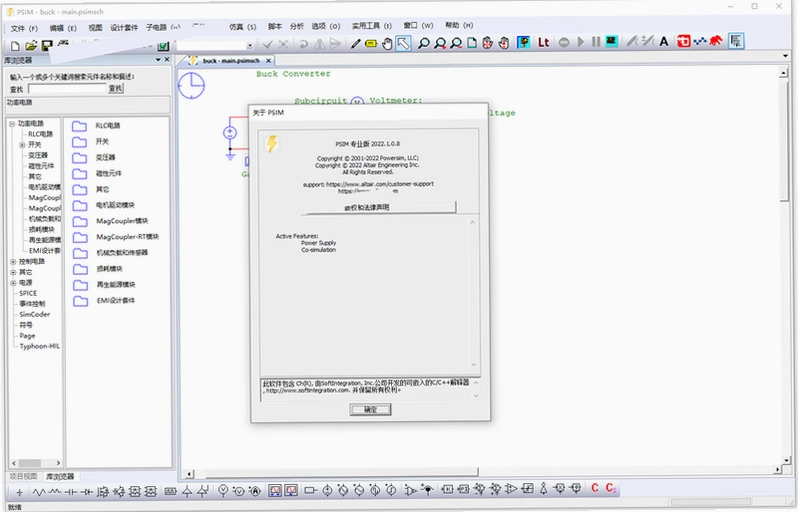This screenshot has height=512, width=798.
Task: Click the teal oscilloscope screen icon
Action: point(612,42)
